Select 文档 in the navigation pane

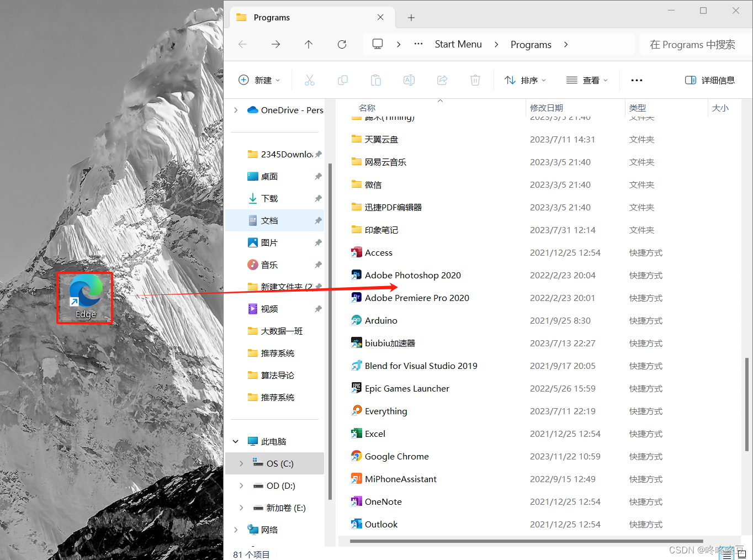point(274,220)
